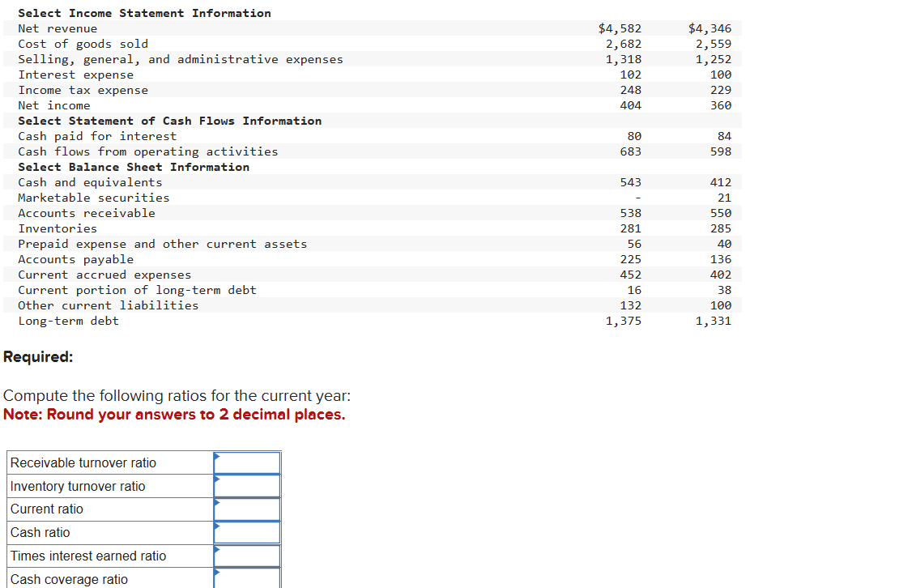Click the 281 inventories value
This screenshot has width=912, height=588.
(630, 228)
